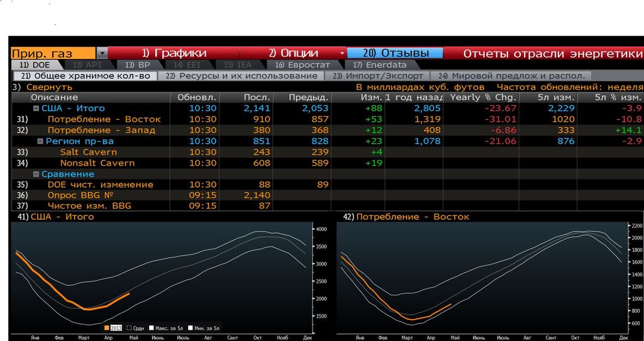Click the Срдн dotted legend swatch
Image resolution: width=644 pixels, height=341 pixels.
[x=129, y=328]
